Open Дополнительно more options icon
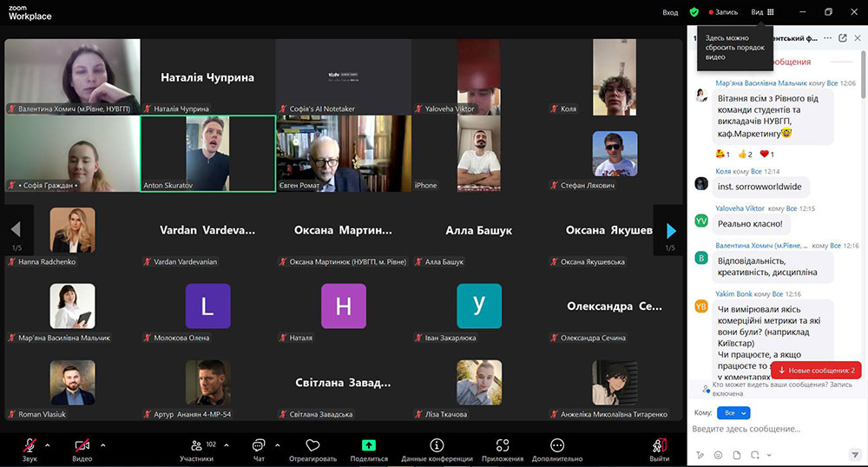868x467 pixels. 557,445
